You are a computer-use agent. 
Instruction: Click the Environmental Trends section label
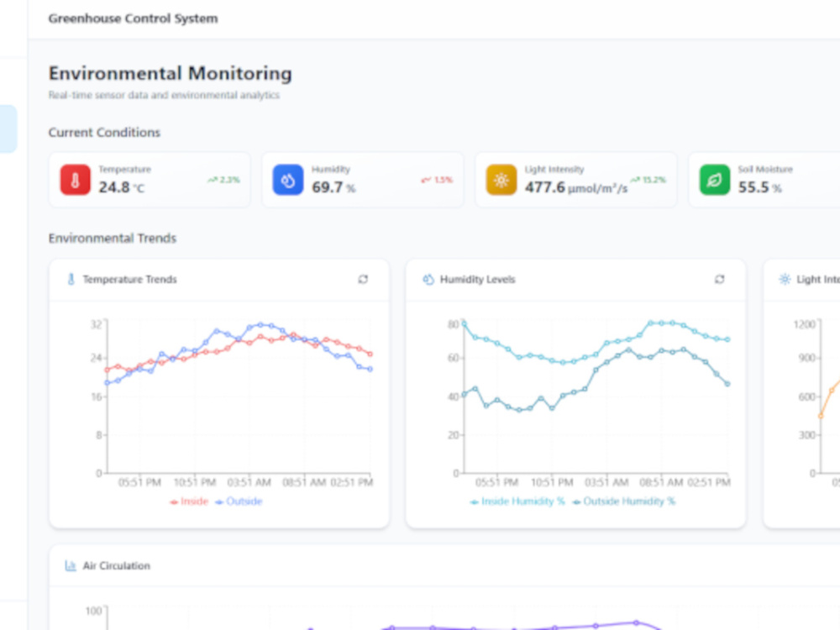point(113,238)
